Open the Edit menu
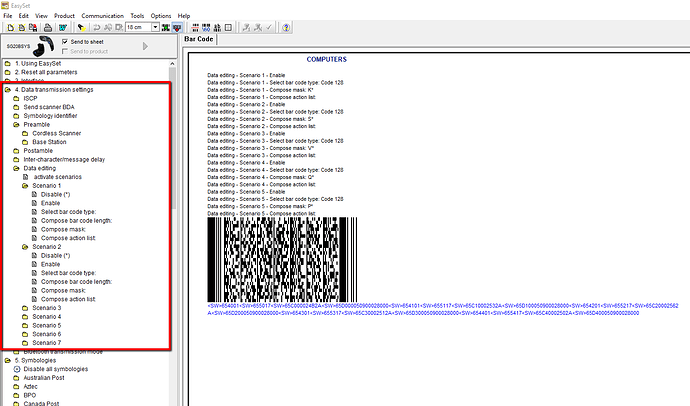Viewport: 690px width, 406px height. [23, 16]
